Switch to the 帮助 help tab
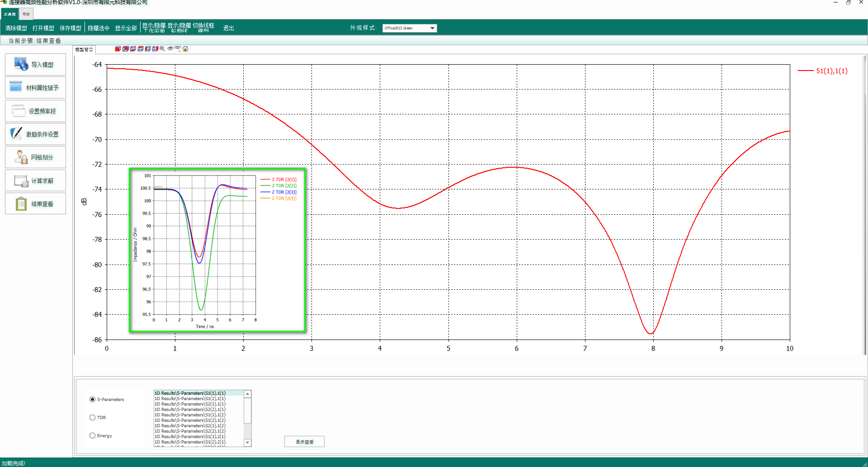Screen dimensions: 868x467 coord(26,14)
